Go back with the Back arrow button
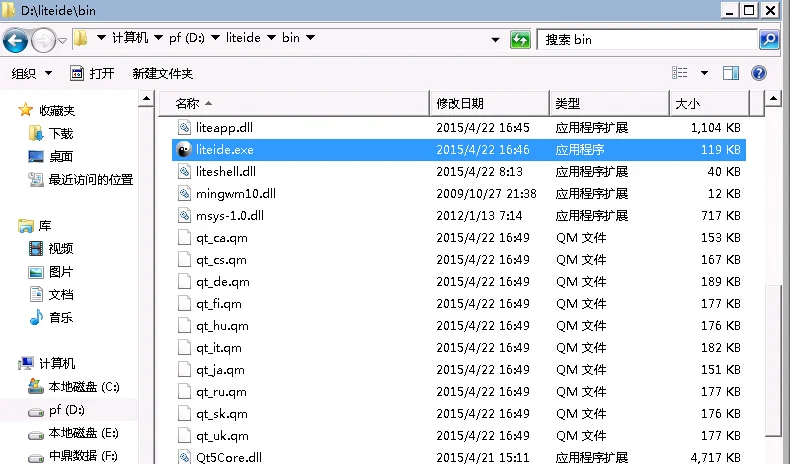The width and height of the screenshot is (790, 464). (15, 40)
